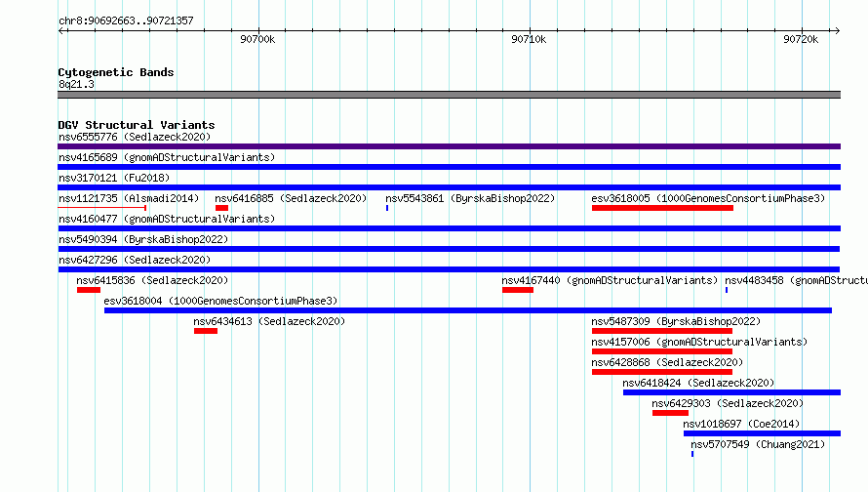Select the blue bar under nsv3170121
Screen dimensions: 868x492
click(x=449, y=187)
